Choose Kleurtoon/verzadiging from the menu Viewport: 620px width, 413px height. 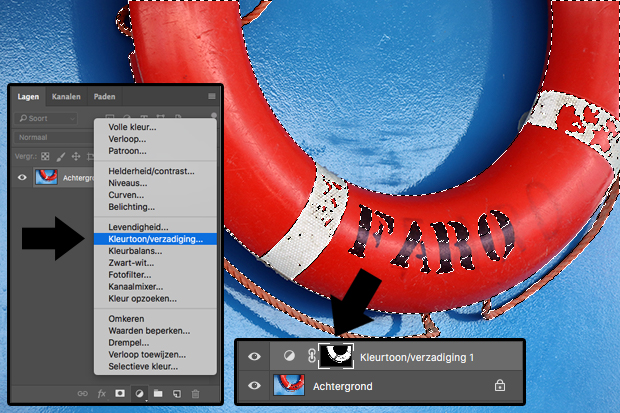154,239
